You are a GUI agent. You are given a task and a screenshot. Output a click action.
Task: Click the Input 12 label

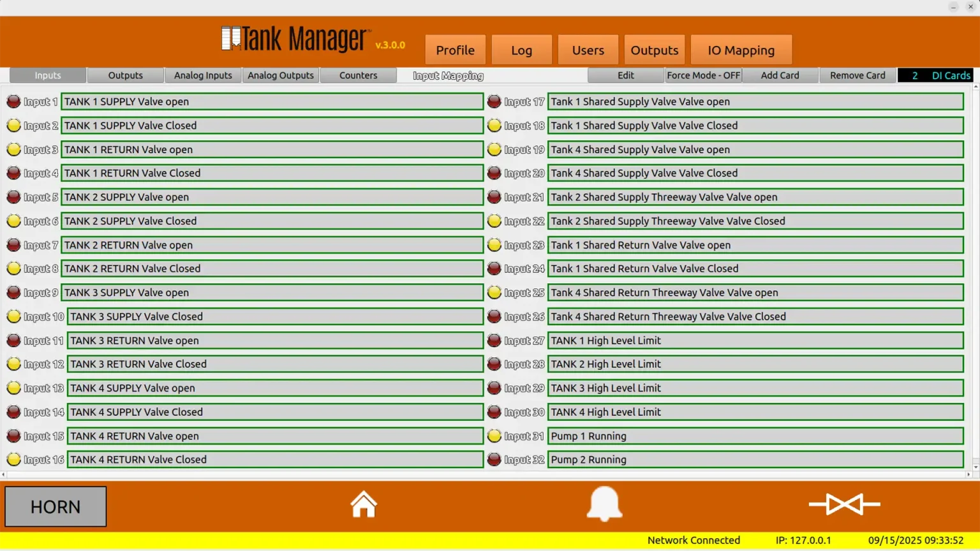coord(44,364)
